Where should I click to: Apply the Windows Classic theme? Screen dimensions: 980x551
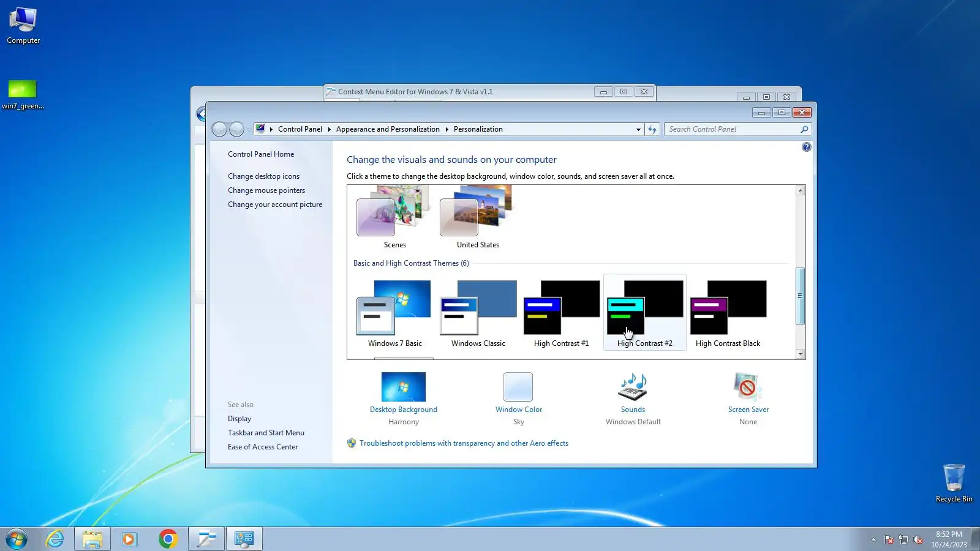click(x=478, y=313)
